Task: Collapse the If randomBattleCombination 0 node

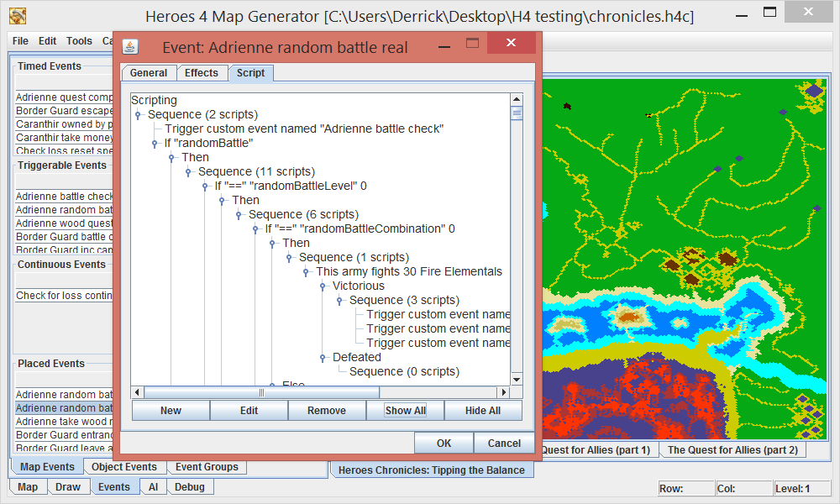Action: (x=255, y=228)
